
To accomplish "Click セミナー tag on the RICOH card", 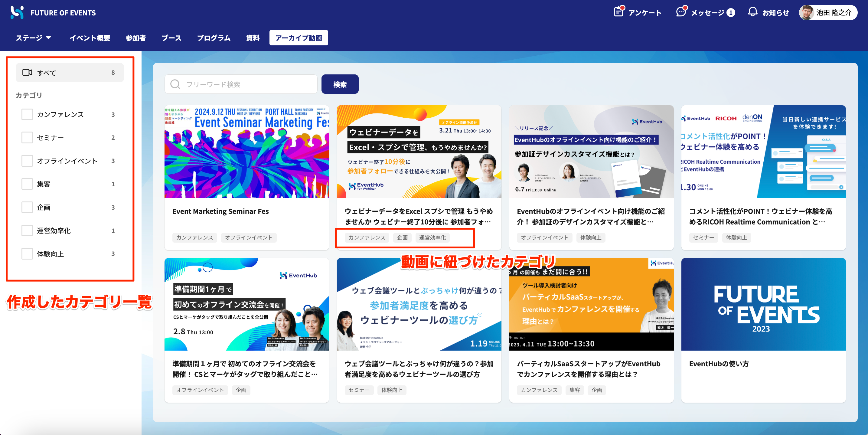I will [x=703, y=237].
